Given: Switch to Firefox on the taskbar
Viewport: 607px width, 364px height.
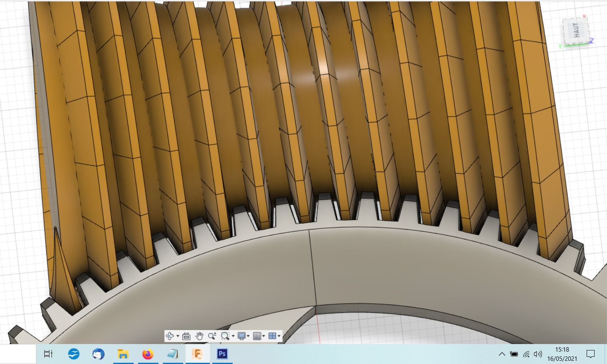Looking at the screenshot, I should tap(148, 354).
